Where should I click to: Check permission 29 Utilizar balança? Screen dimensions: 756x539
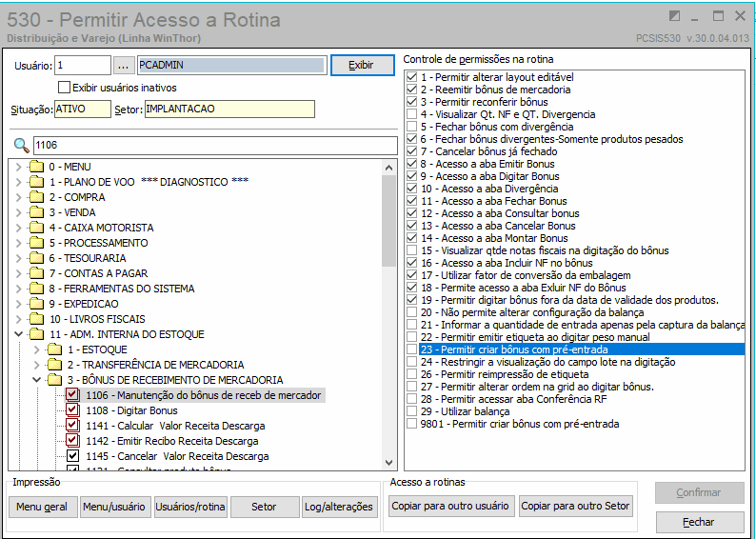(x=411, y=411)
